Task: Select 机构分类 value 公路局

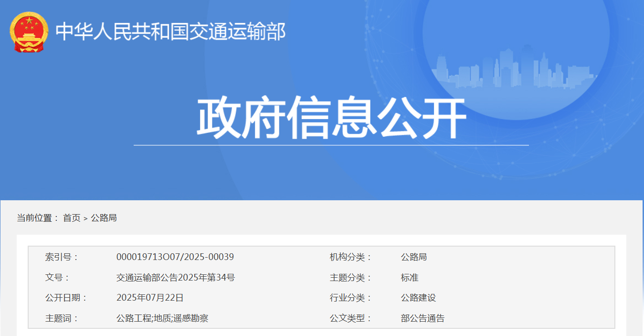Action: [414, 257]
